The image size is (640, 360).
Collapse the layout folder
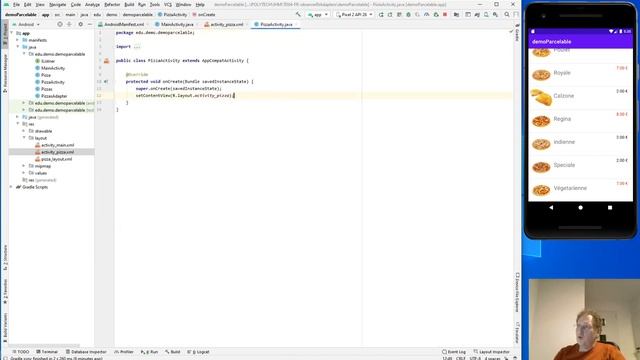point(24,138)
